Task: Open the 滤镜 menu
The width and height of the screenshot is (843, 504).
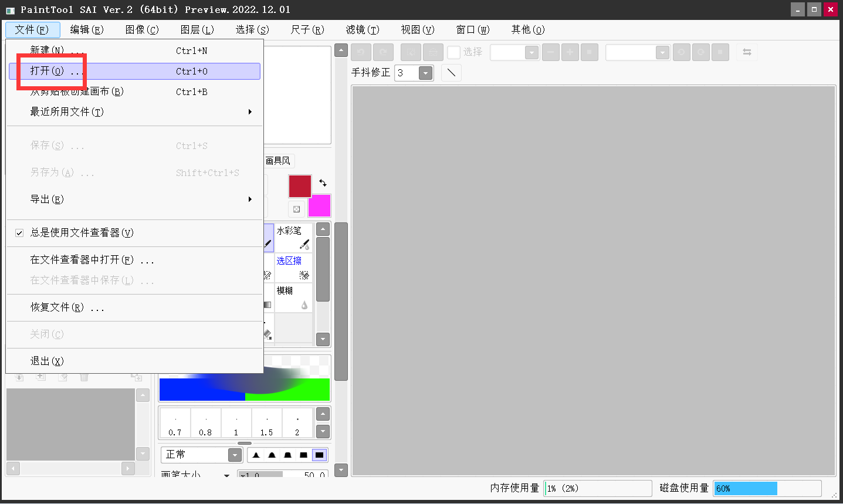Action: [363, 30]
